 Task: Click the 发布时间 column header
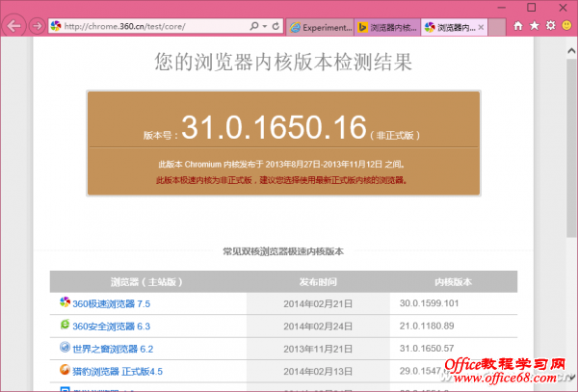coord(318,282)
